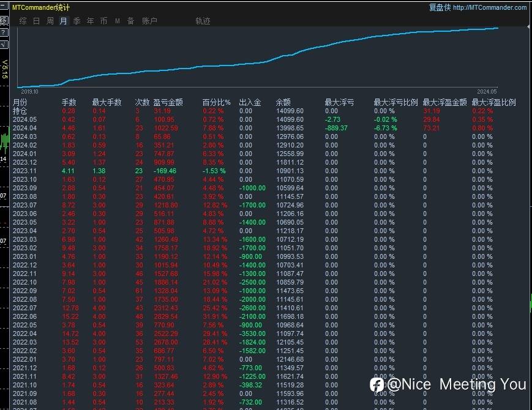Click the 复盘侠 label in header
Image resolution: width=532 pixels, height=410 pixels.
click(x=440, y=7)
